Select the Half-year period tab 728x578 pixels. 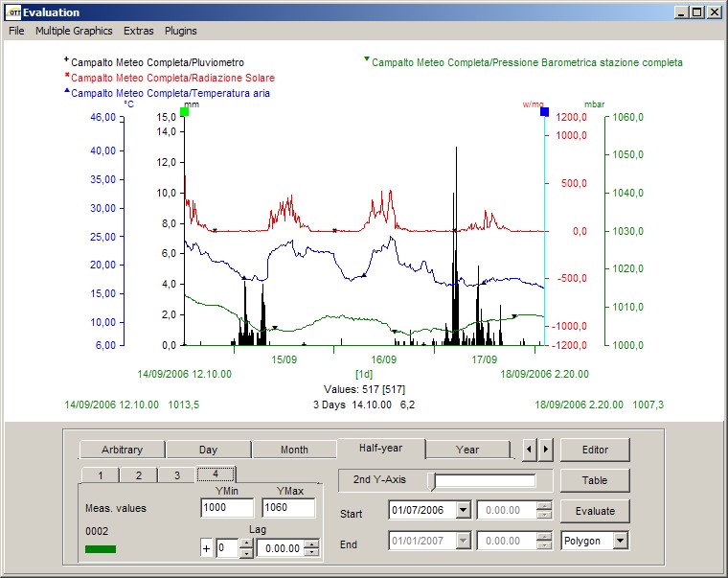380,448
